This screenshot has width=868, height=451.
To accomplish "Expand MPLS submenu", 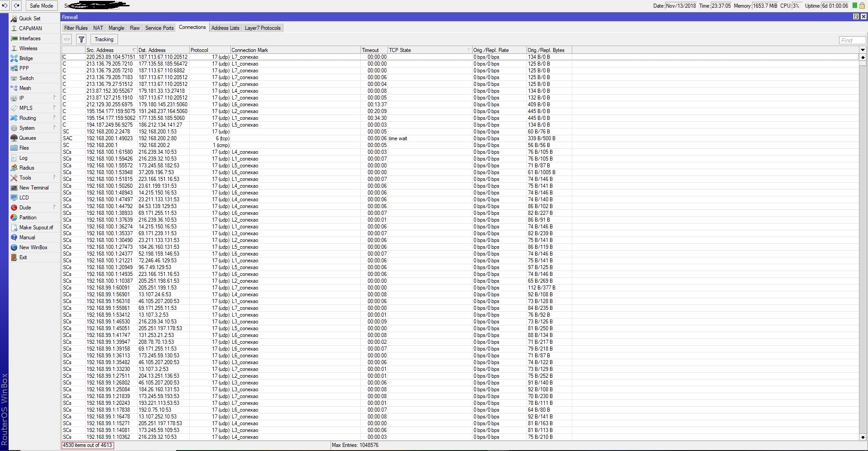I will pos(55,108).
